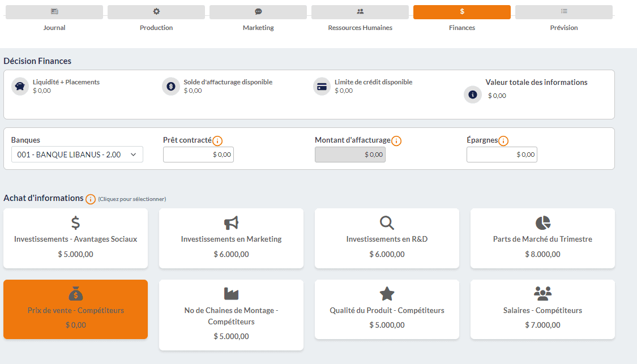This screenshot has width=637, height=364.
Task: Select the Investissements en R&D card
Action: click(x=387, y=238)
